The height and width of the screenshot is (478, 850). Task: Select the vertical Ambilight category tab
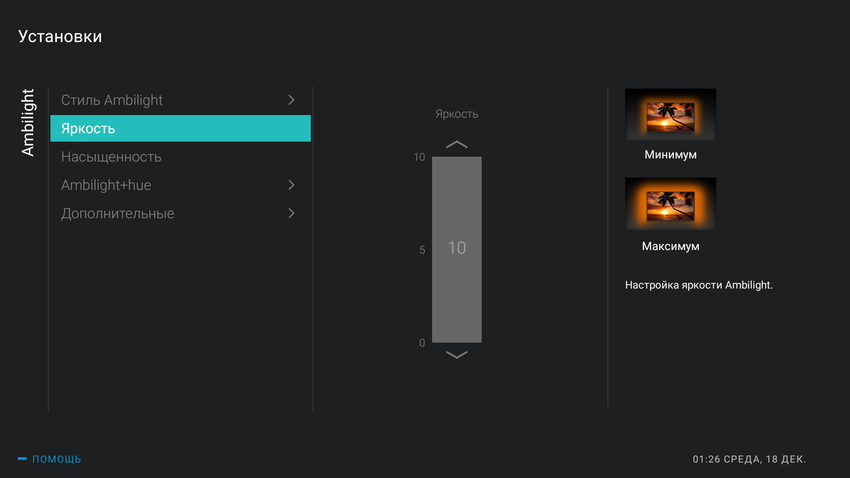click(28, 121)
